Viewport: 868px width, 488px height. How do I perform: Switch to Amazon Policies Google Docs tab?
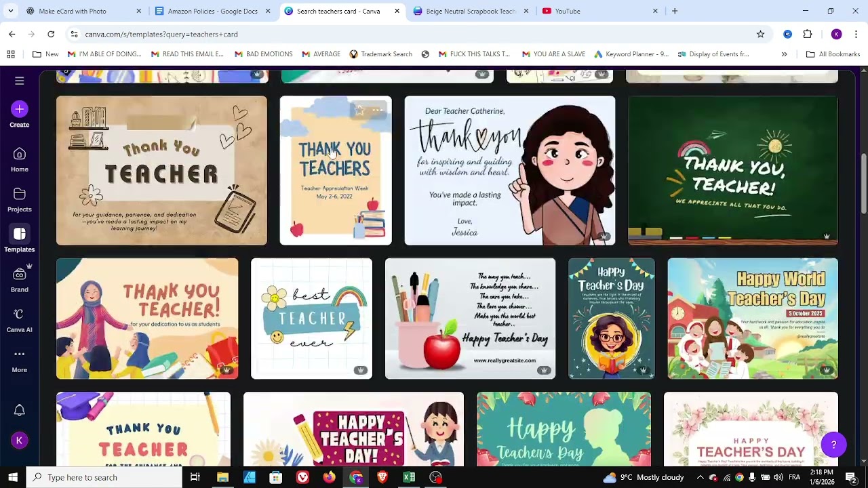212,11
